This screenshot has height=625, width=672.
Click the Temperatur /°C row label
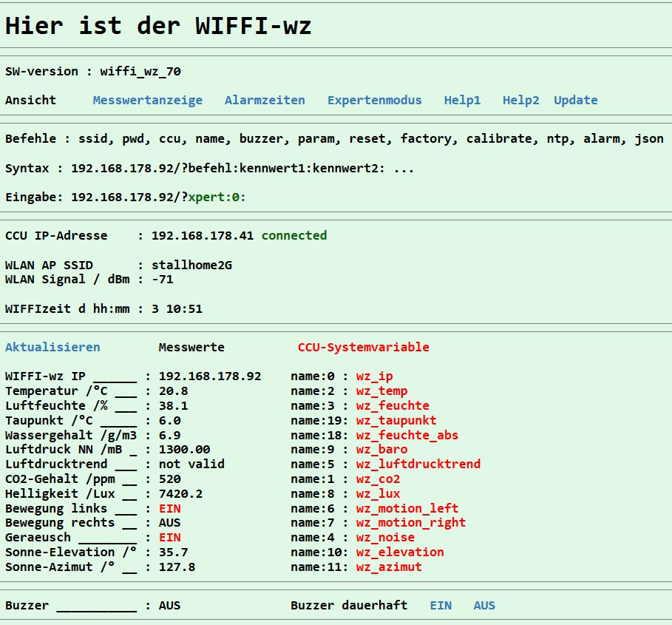pyautogui.click(x=56, y=391)
